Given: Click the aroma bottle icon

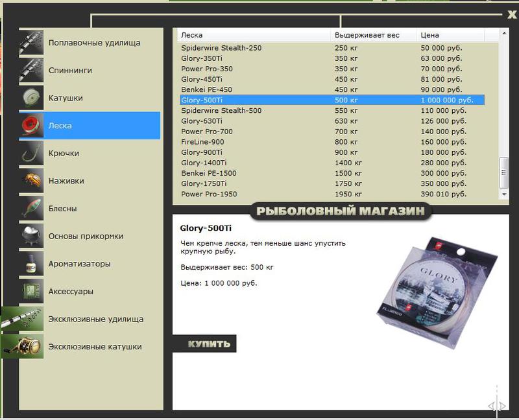Looking at the screenshot, I should click(x=31, y=264).
